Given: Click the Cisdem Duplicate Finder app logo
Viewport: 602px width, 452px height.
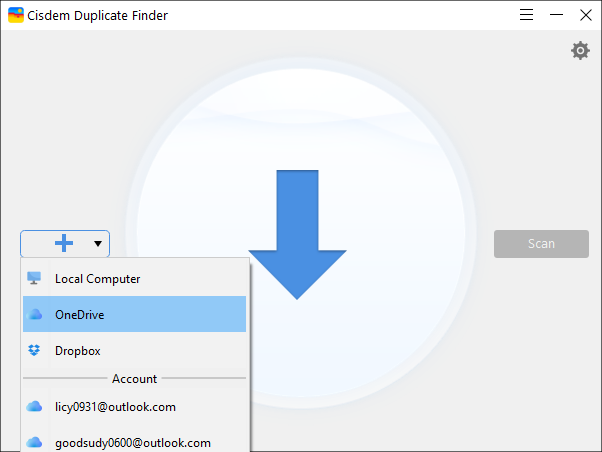Looking at the screenshot, I should click(16, 15).
